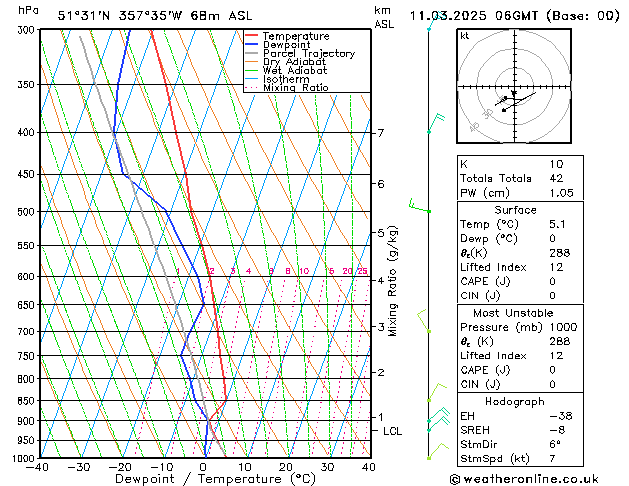This screenshot has width=629, height=486.
Task: Click the 7 km altitude tick label
Action: [381, 133]
